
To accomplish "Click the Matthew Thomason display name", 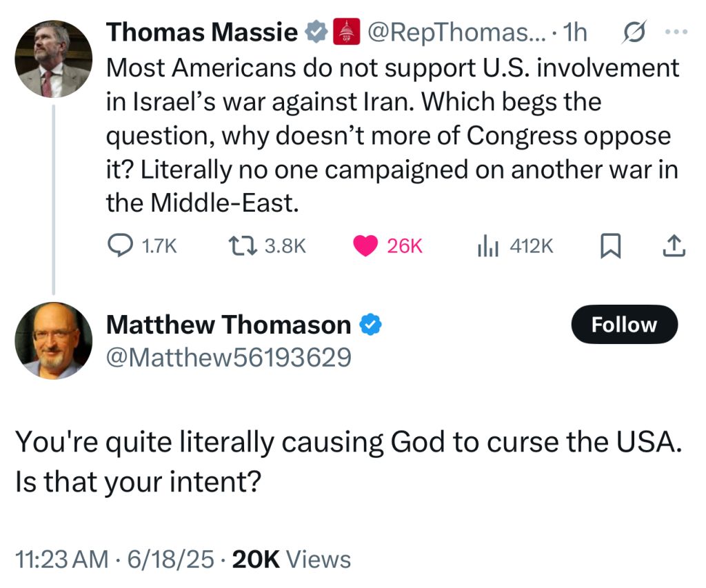I will pos(229,325).
